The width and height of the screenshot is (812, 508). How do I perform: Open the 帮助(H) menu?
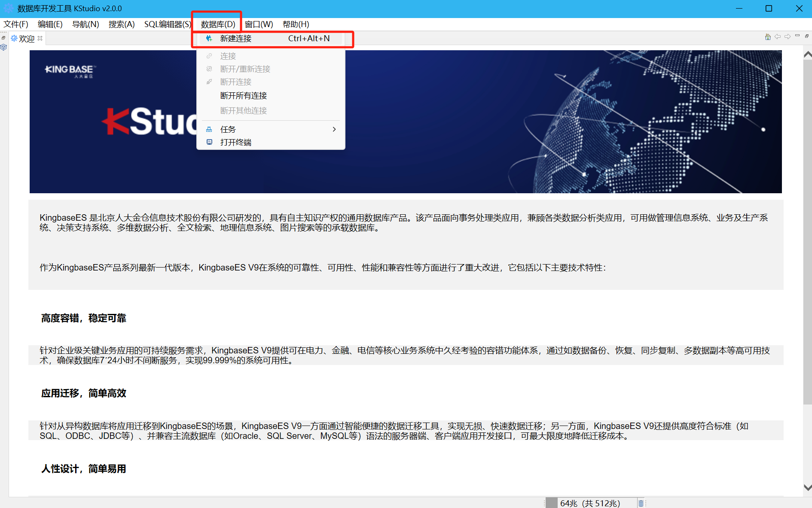[x=296, y=24]
